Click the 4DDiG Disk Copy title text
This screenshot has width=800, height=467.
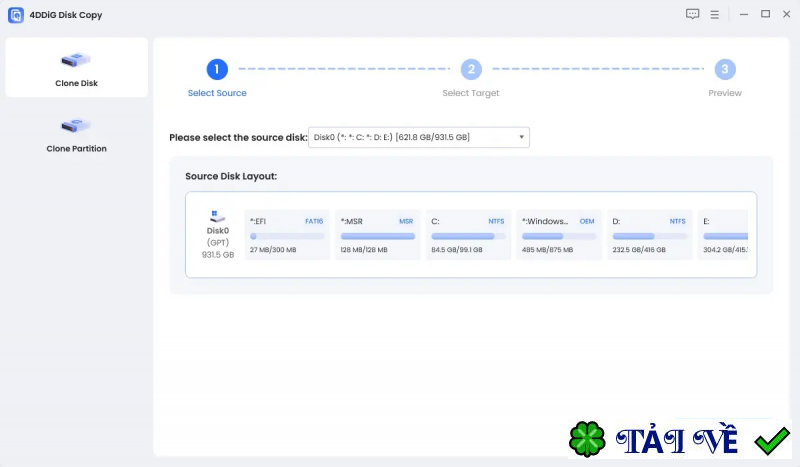(x=66, y=15)
